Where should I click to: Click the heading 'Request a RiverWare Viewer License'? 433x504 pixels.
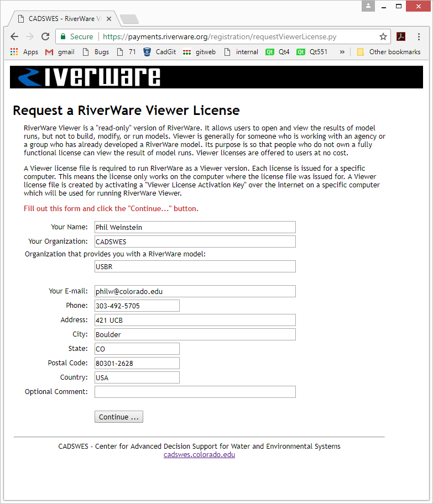pyautogui.click(x=126, y=111)
